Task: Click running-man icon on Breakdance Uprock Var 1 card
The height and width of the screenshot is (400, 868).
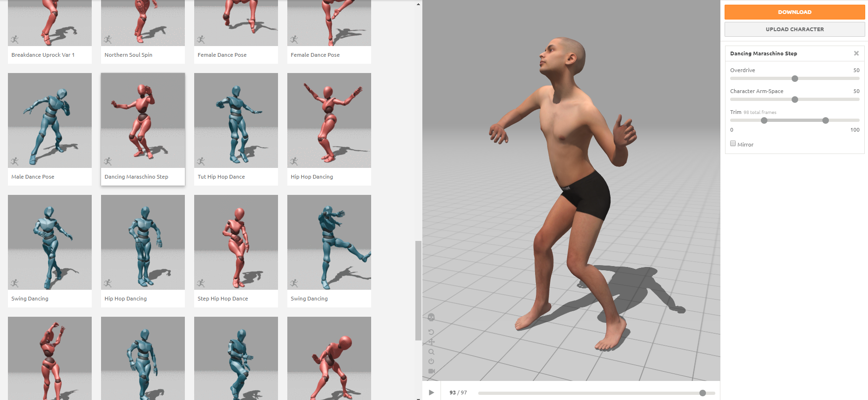Action: click(15, 40)
